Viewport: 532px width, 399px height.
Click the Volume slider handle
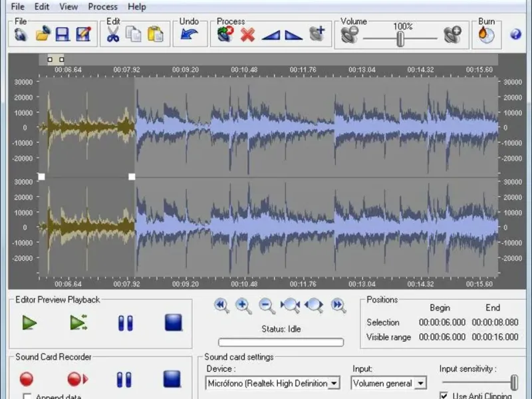[400, 39]
